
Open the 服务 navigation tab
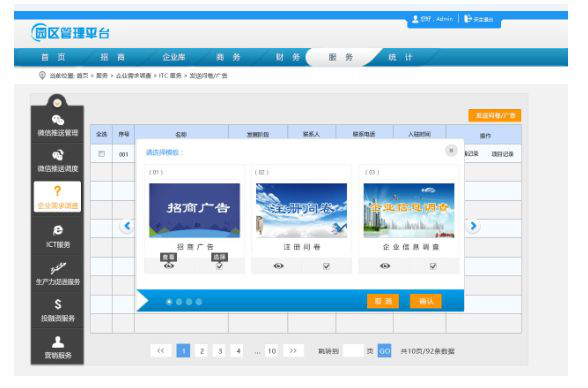coord(340,57)
